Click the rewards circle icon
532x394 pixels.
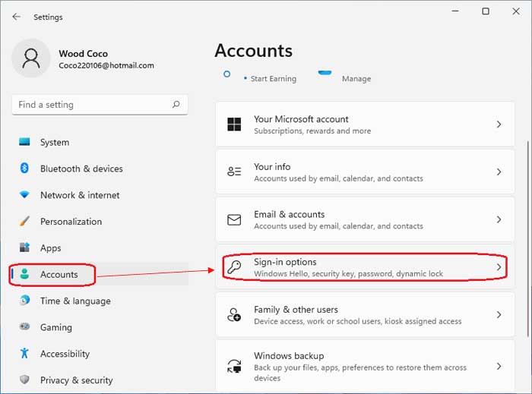(227, 74)
